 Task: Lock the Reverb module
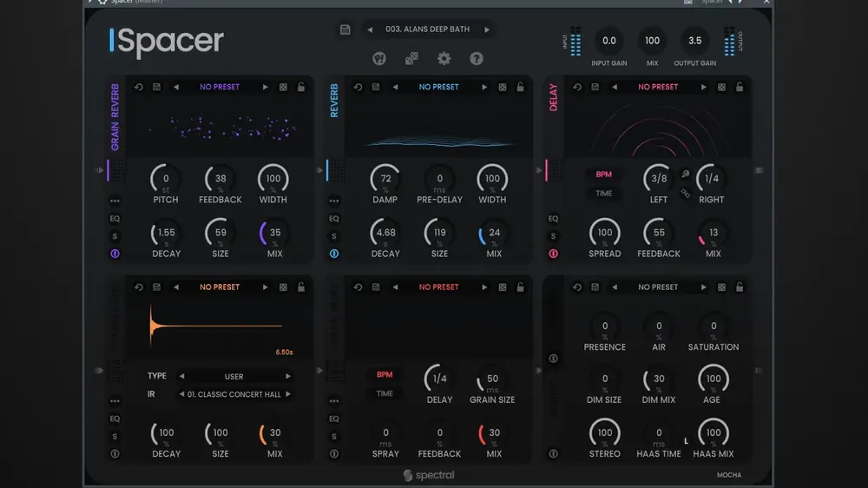pos(520,87)
